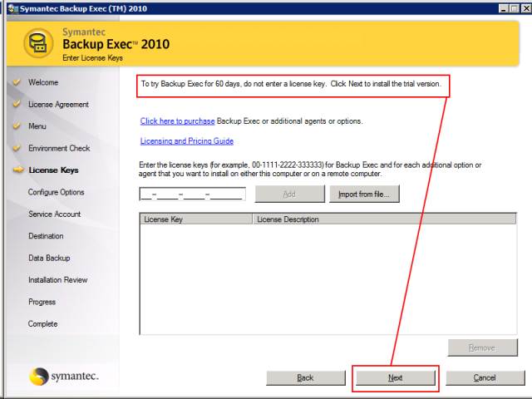Viewport: 532px width, 399px height.
Task: Click the Add button
Action: click(x=289, y=194)
